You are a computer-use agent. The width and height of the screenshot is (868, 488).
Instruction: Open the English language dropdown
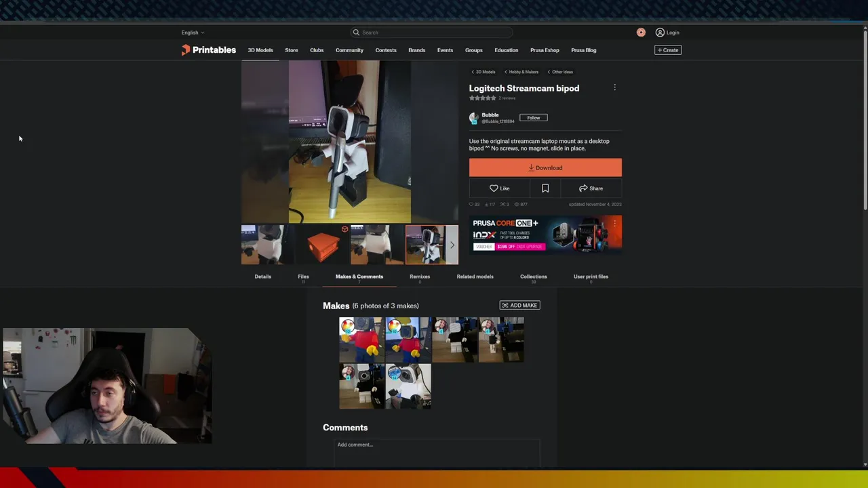point(193,33)
